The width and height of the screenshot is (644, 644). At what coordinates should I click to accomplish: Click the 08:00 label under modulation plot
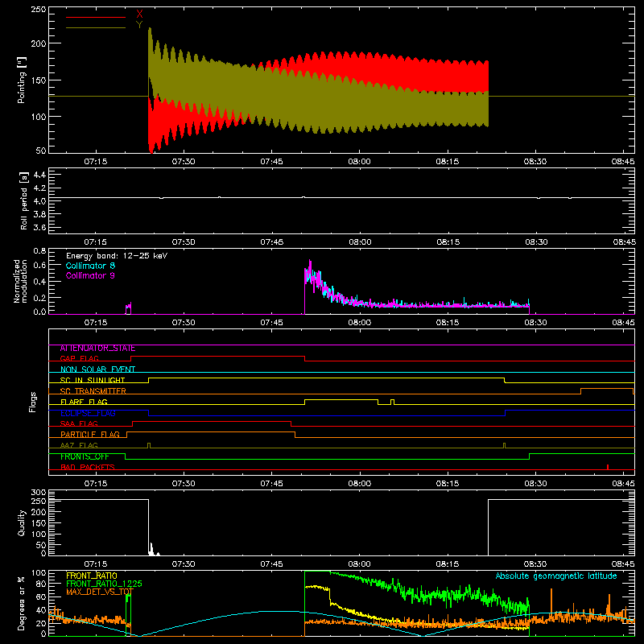[360, 323]
